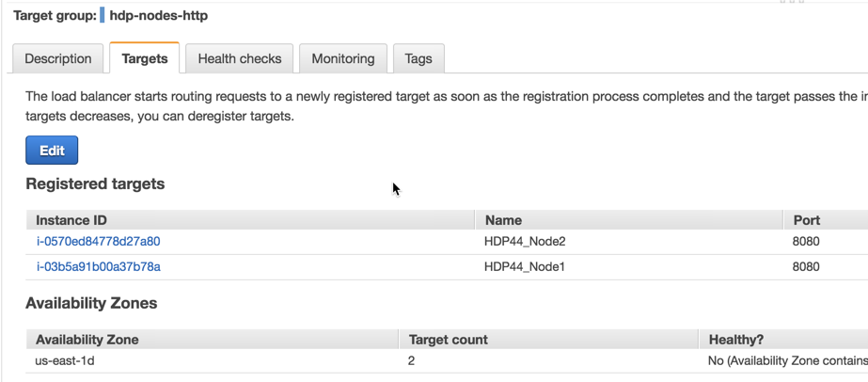The width and height of the screenshot is (868, 382).
Task: Click the Name column header
Action: tap(503, 220)
